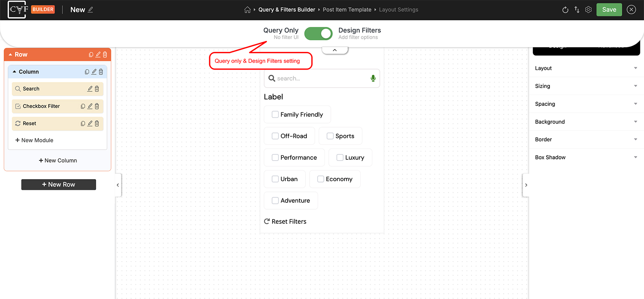Check the Urban checkbox
This screenshot has width=644, height=299.
[x=275, y=179]
